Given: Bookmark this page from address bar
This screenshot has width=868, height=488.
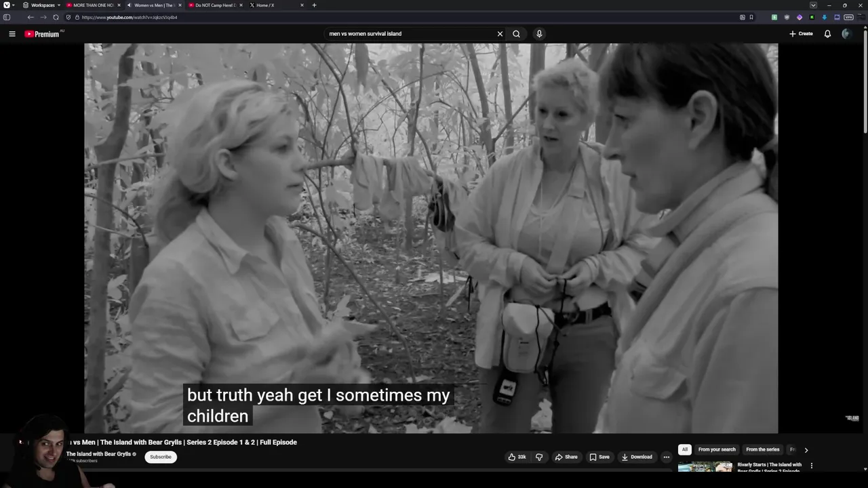Looking at the screenshot, I should click(x=751, y=17).
